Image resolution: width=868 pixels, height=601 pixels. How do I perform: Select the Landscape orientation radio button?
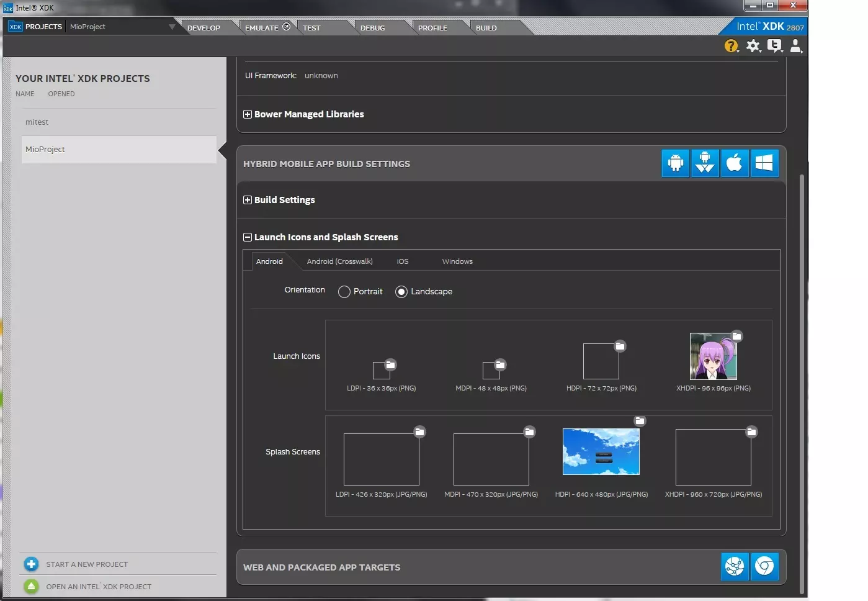pos(401,292)
